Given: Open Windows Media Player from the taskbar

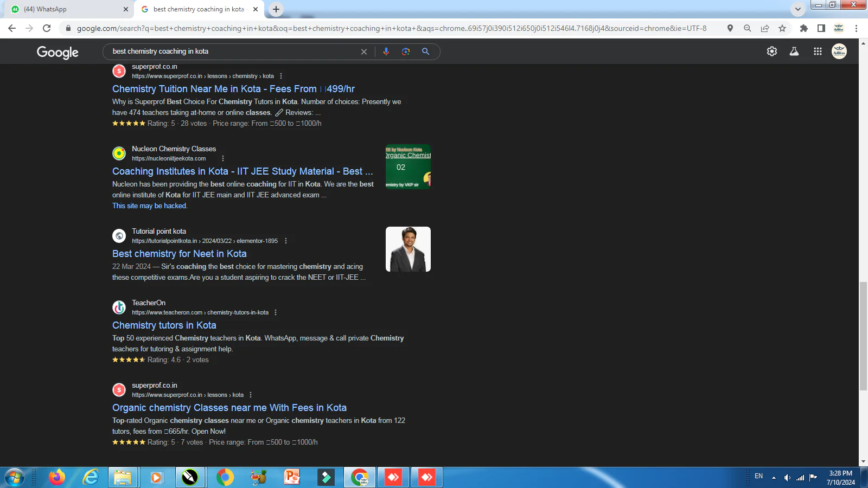Looking at the screenshot, I should click(x=156, y=478).
